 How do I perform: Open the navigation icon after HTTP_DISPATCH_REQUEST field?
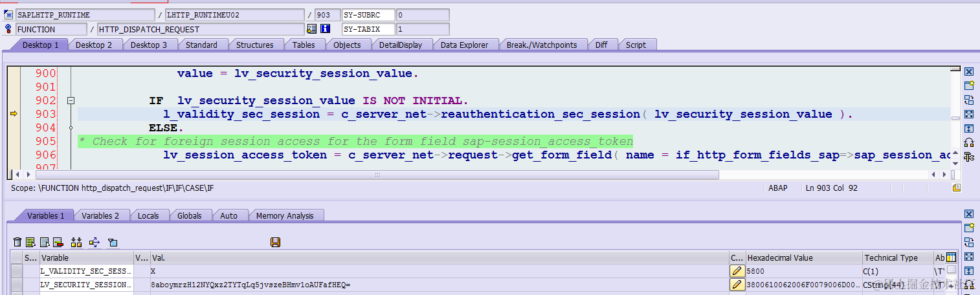[312, 29]
